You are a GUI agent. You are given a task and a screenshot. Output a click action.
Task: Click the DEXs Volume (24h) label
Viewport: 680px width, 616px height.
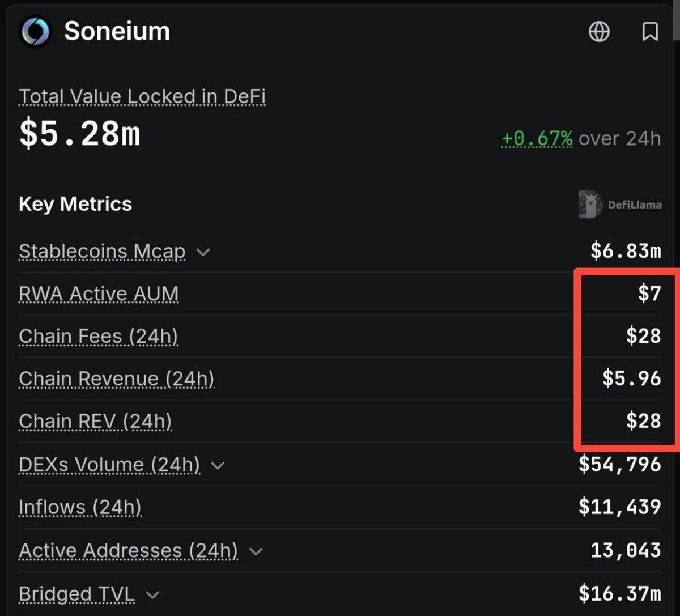[109, 465]
